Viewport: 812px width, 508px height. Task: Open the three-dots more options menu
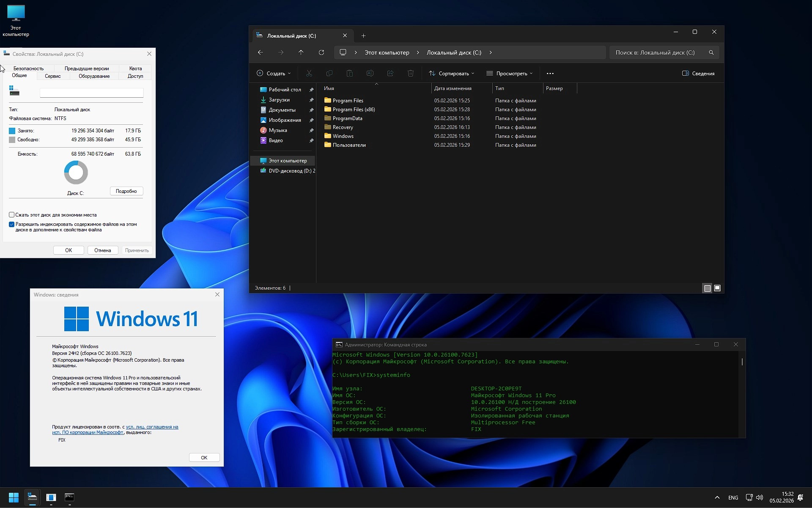tap(550, 74)
